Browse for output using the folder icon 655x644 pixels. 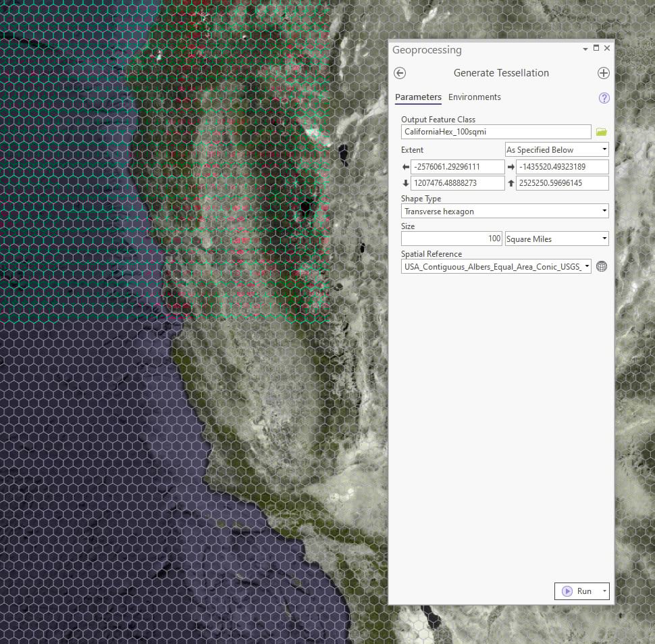coord(601,132)
